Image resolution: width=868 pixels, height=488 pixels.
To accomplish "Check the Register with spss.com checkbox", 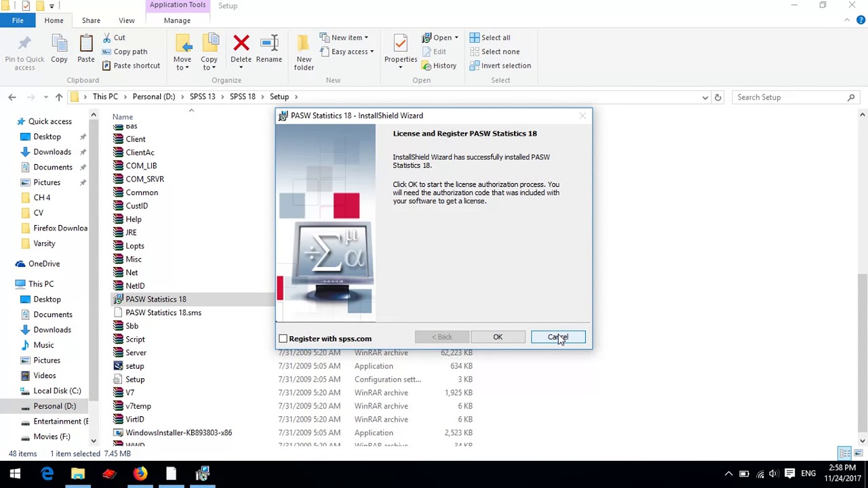I will point(283,338).
